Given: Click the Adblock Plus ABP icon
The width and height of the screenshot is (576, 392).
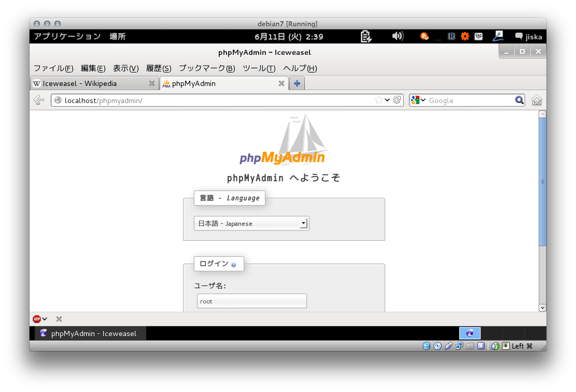Looking at the screenshot, I should (37, 319).
